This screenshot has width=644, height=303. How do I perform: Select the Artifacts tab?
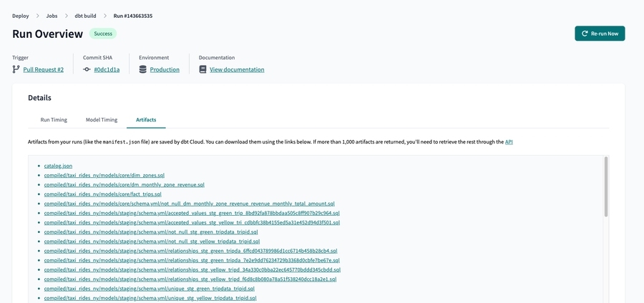click(x=146, y=120)
